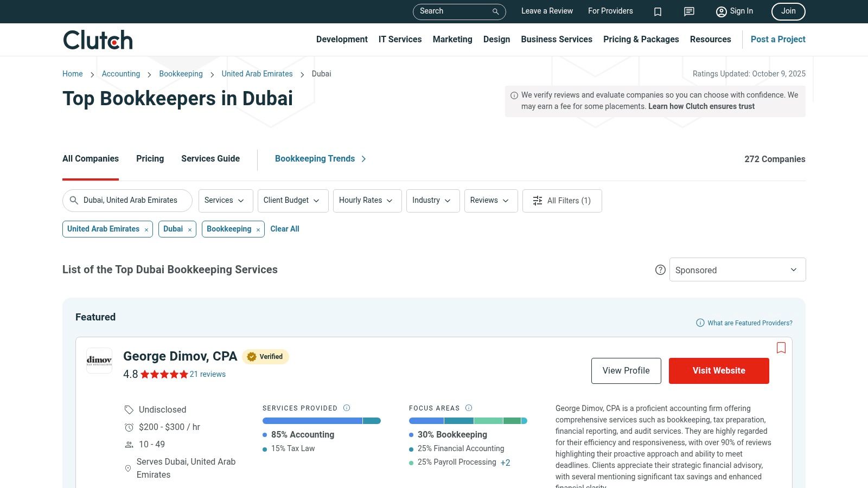Switch to the Services Guide tab
This screenshot has width=868, height=488.
click(x=210, y=158)
